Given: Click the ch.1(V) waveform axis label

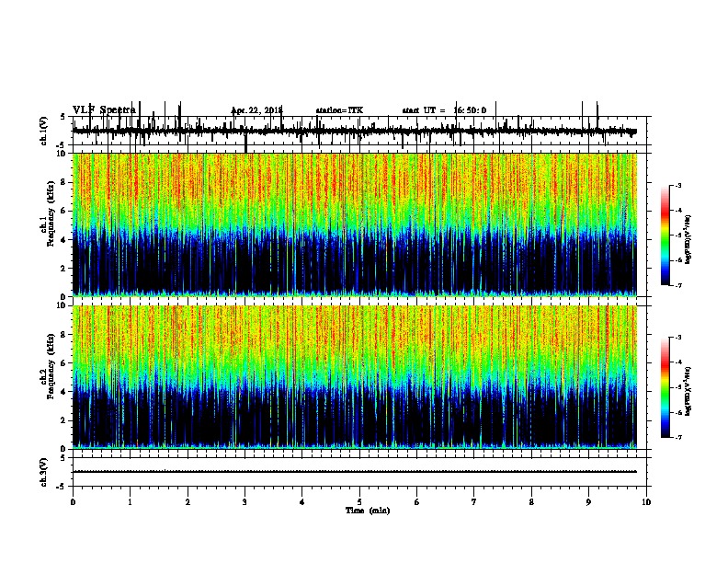Looking at the screenshot, I should [x=43, y=131].
